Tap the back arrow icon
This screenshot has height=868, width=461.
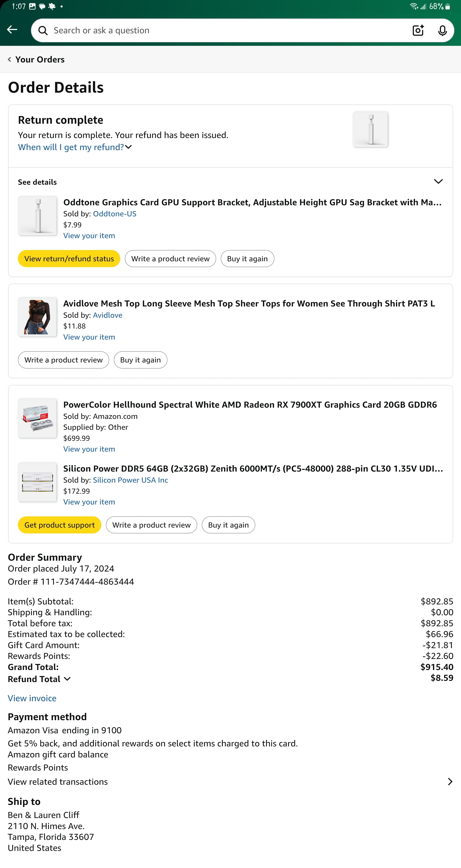12,30
